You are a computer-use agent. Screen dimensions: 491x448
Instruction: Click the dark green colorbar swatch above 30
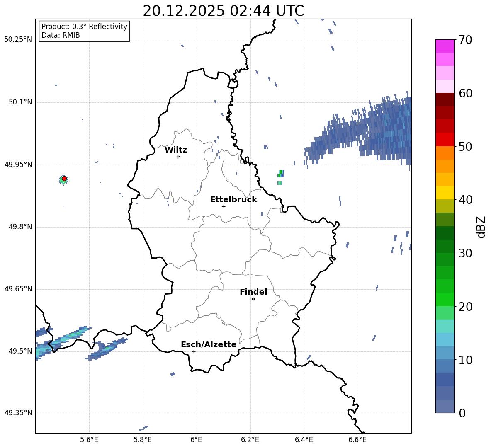[x=445, y=246]
